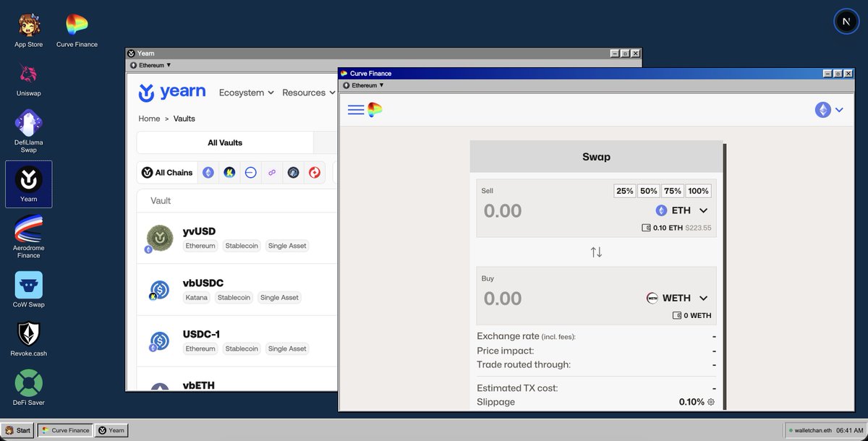Open the DefiLlama Swap desktop icon

pyautogui.click(x=29, y=132)
